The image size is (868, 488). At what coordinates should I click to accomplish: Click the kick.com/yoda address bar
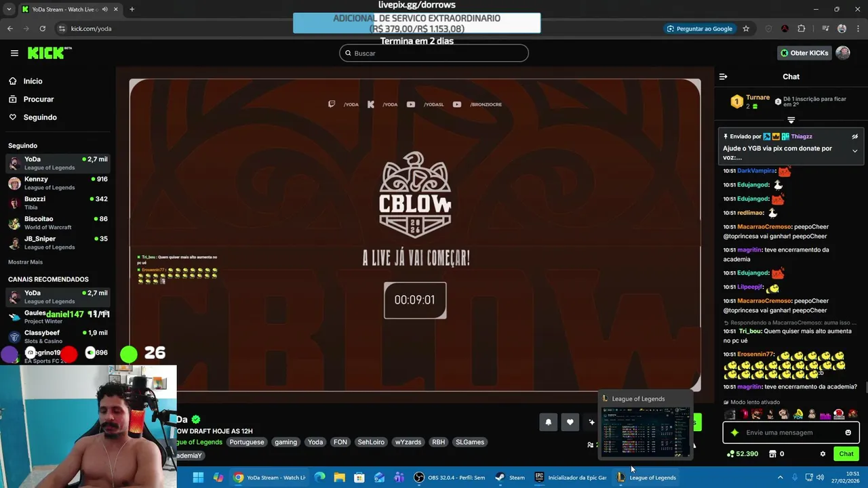(359, 28)
